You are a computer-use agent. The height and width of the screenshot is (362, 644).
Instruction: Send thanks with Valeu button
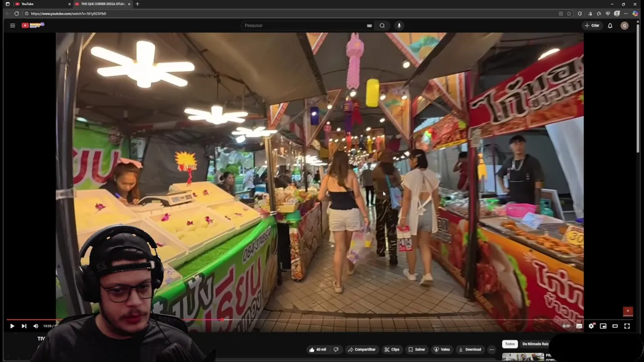coord(442,349)
